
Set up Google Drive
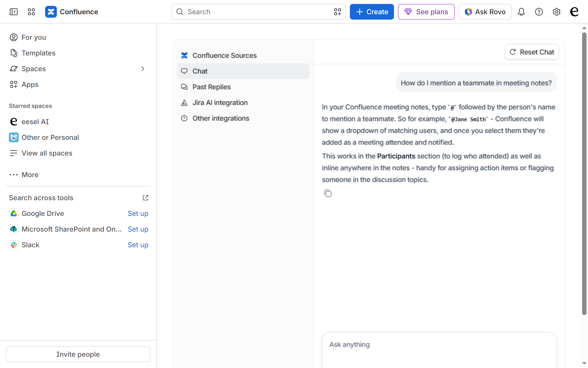pos(138,213)
